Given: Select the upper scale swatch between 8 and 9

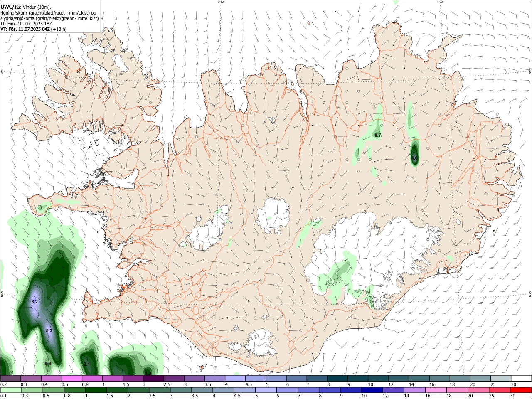Looking at the screenshot, I should (337, 379).
